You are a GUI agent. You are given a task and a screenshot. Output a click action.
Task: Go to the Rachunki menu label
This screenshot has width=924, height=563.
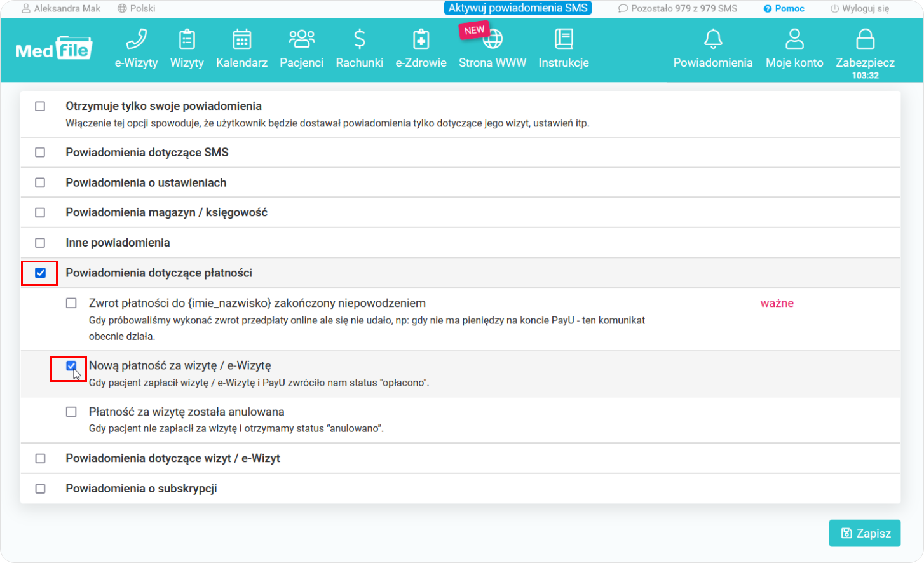(360, 63)
